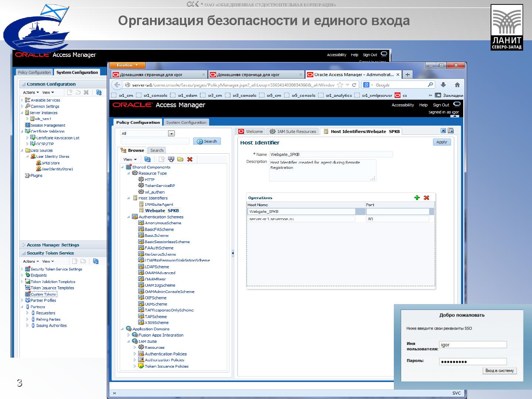This screenshot has height=399, width=532.
Task: Click the close all tabs icon in Policy pane
Action: click(x=451, y=131)
